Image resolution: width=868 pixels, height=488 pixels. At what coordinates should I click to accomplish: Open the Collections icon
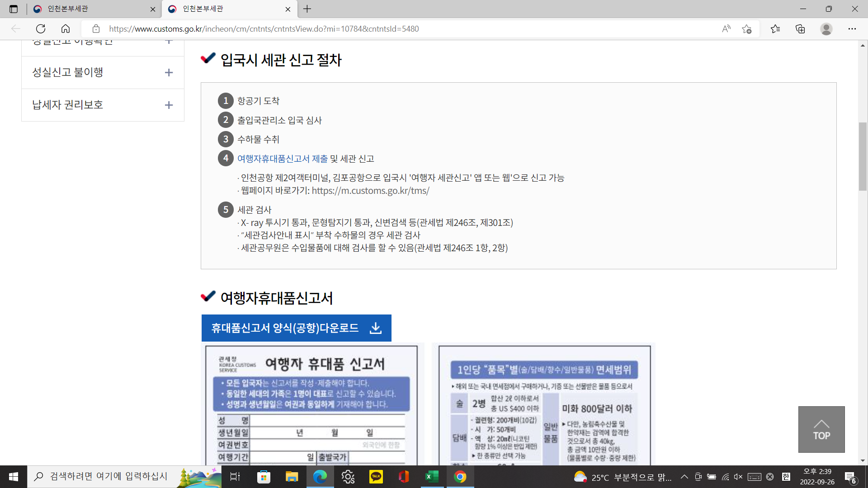[800, 29]
